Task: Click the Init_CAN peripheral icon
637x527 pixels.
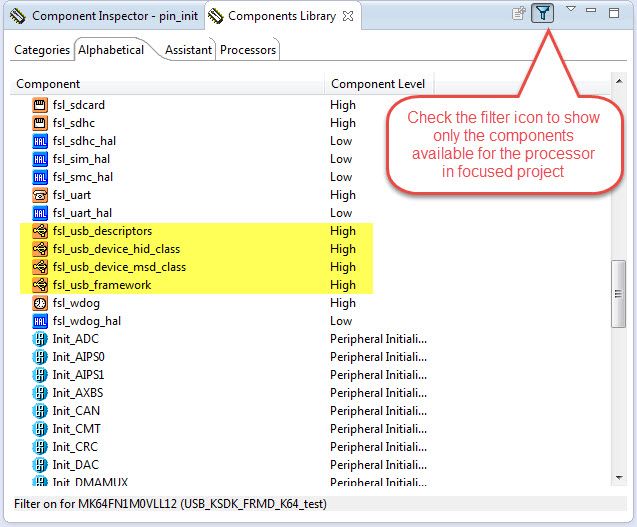Action: [40, 411]
